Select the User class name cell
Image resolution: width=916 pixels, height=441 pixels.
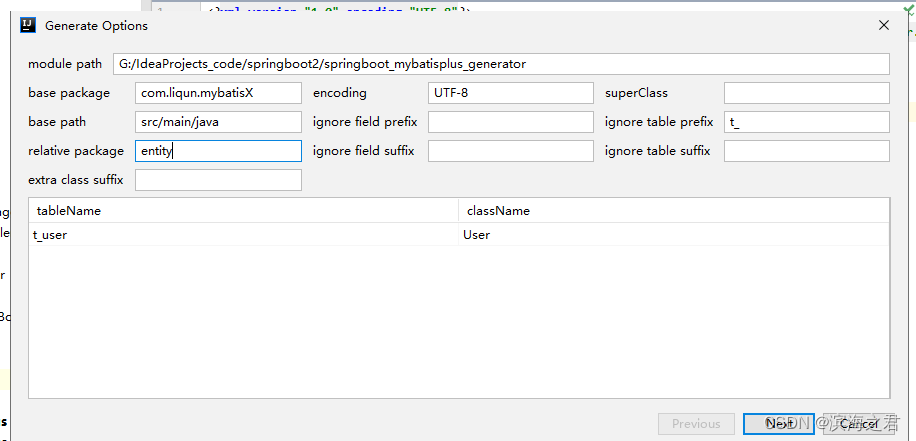click(674, 235)
